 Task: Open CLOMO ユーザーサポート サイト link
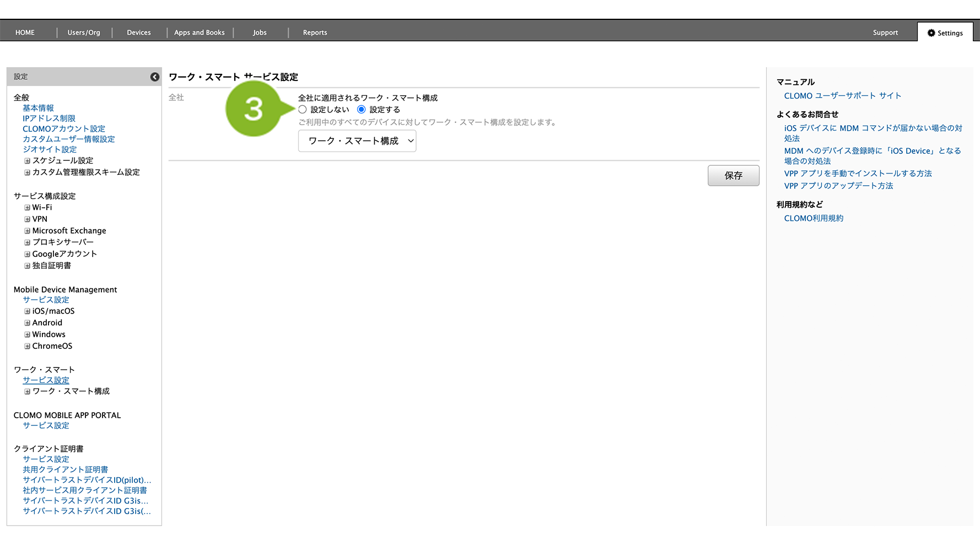tap(842, 96)
